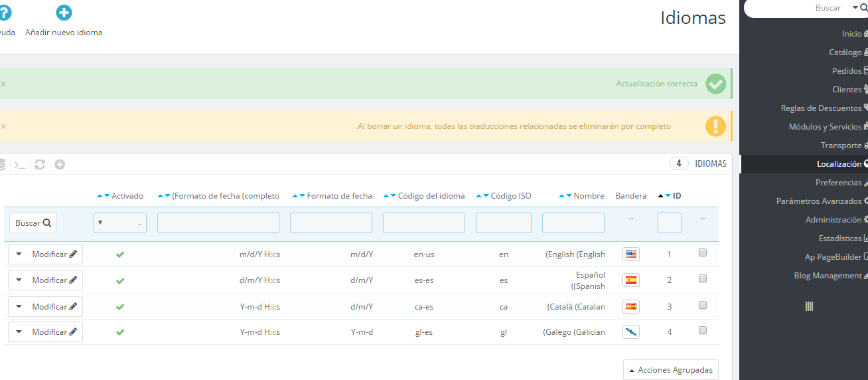868x380 pixels.
Task: Sort Formato de fecha with the up arrow
Action: pos(295,196)
